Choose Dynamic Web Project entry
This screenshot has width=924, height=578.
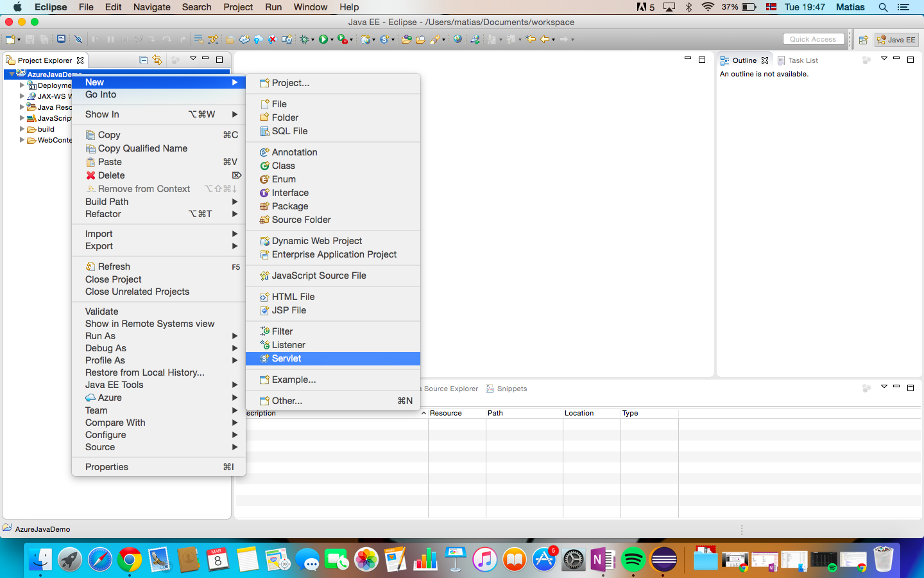(333, 241)
